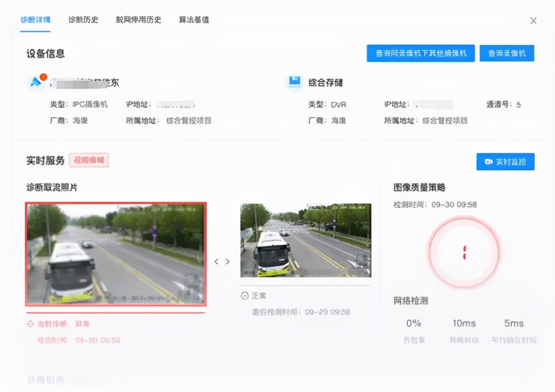The height and width of the screenshot is (392, 555).
Task: Click the 综合管控项目 address under the camera device
Action: pyautogui.click(x=189, y=121)
